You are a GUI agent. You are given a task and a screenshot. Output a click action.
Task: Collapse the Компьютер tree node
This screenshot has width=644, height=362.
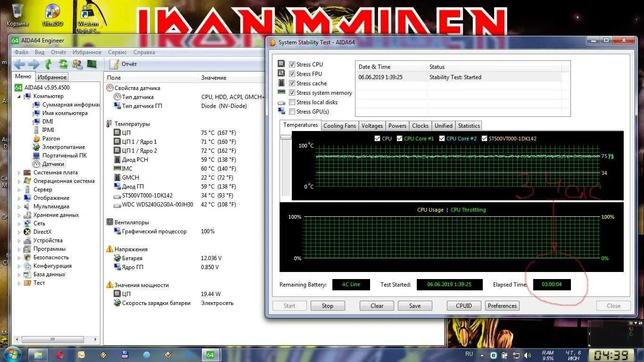click(x=19, y=96)
